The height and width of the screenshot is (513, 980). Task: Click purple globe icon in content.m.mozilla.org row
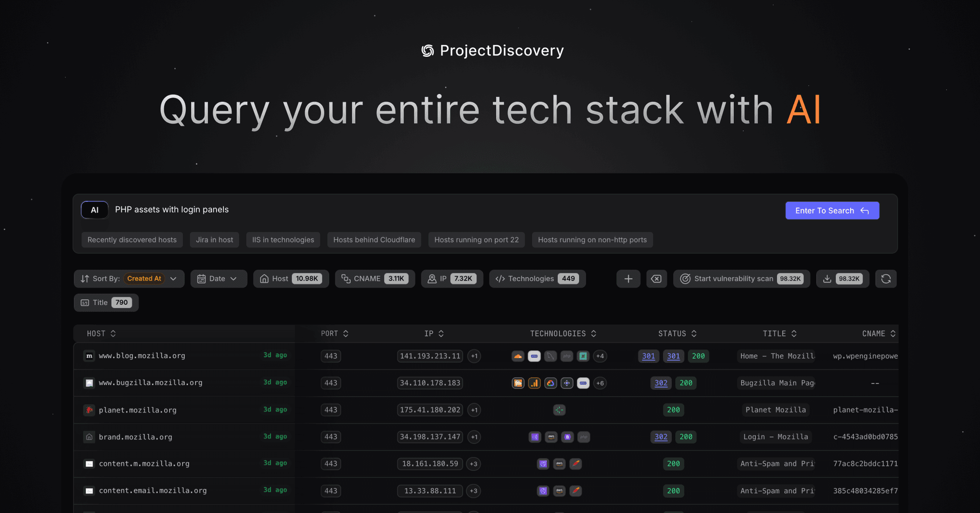(543, 464)
